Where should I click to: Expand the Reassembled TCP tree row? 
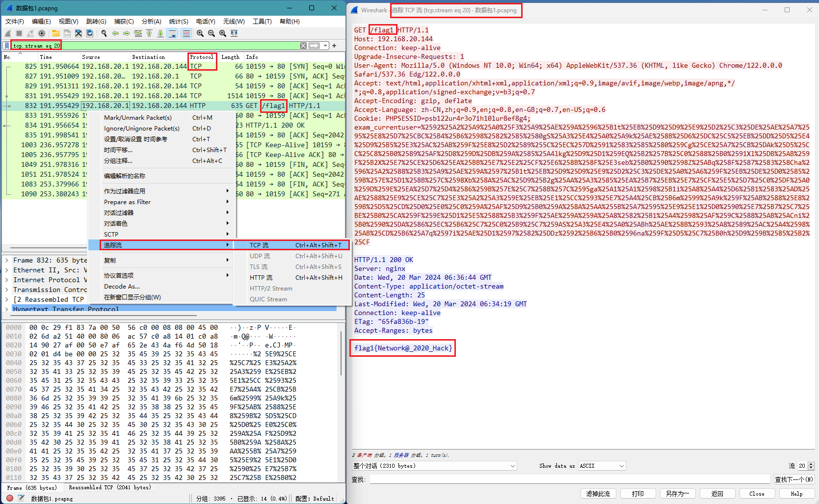coord(7,299)
